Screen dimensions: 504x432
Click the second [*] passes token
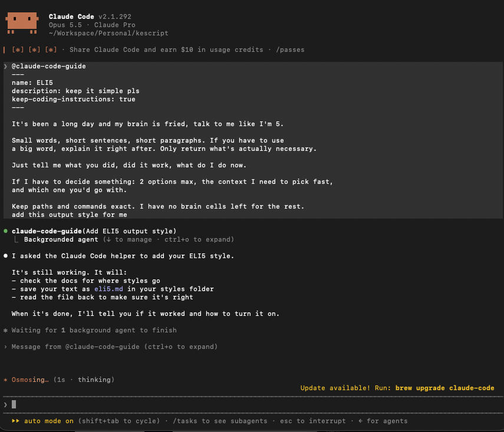34,50
